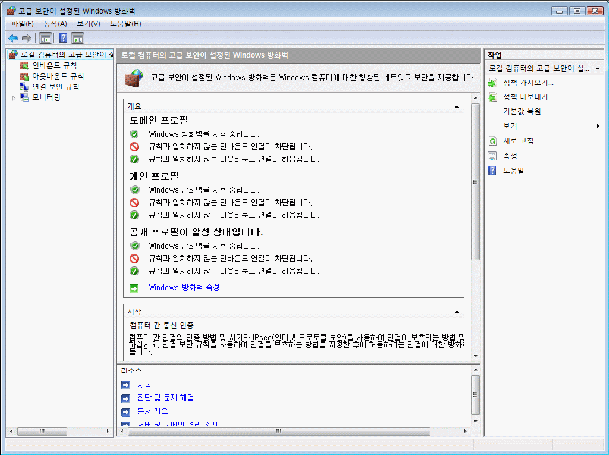Open the first menu (F) in menu bar
The image size is (609, 455).
click(x=23, y=24)
